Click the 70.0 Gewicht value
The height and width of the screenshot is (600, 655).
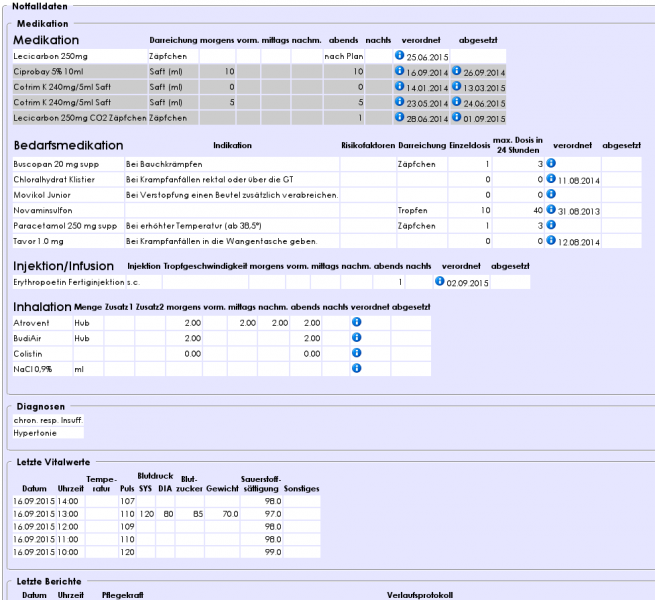pos(230,514)
